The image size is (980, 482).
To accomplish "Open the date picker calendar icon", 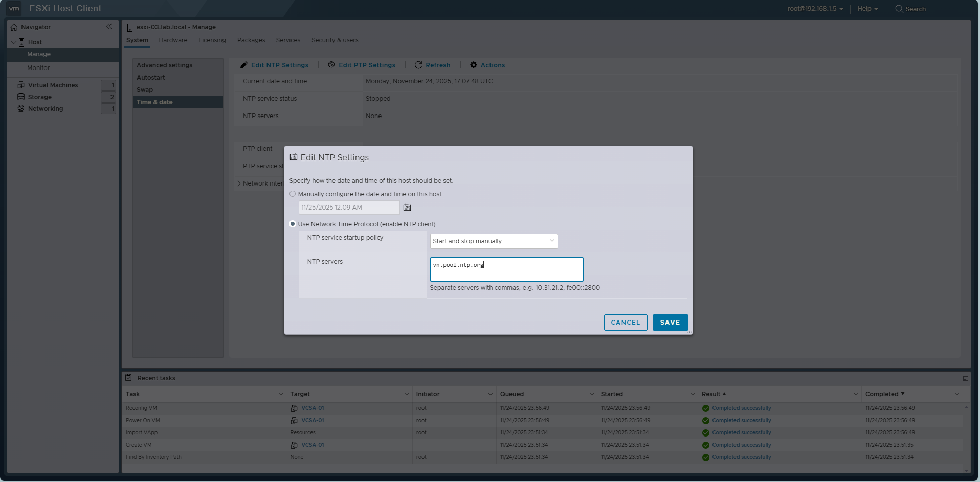I will point(407,207).
